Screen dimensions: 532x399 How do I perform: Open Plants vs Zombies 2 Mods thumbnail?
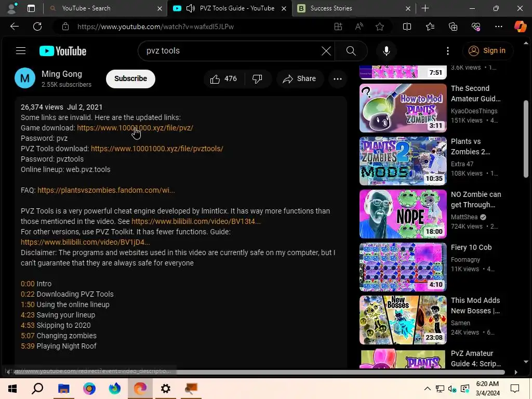click(x=403, y=161)
